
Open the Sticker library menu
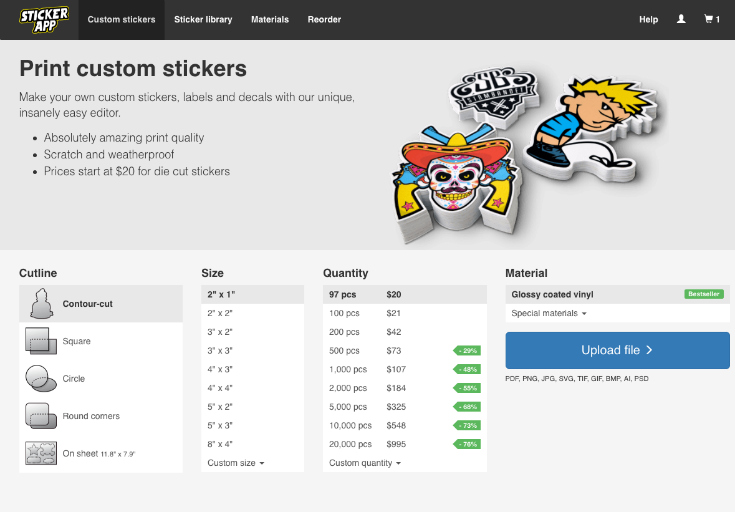(x=203, y=19)
